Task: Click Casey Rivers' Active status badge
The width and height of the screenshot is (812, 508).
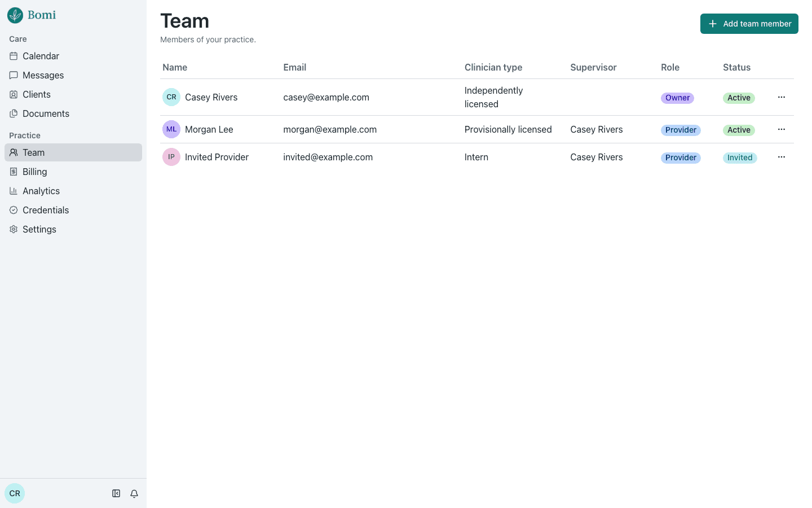Action: coord(739,98)
